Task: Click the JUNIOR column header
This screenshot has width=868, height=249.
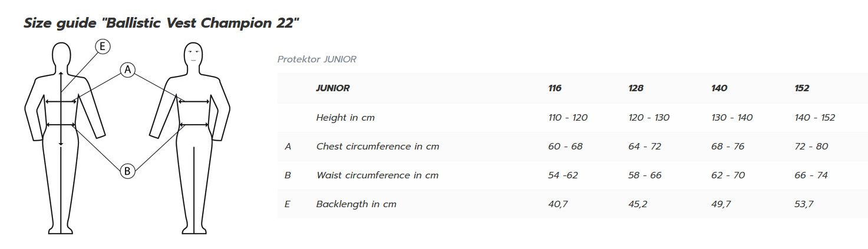Action: tap(333, 88)
